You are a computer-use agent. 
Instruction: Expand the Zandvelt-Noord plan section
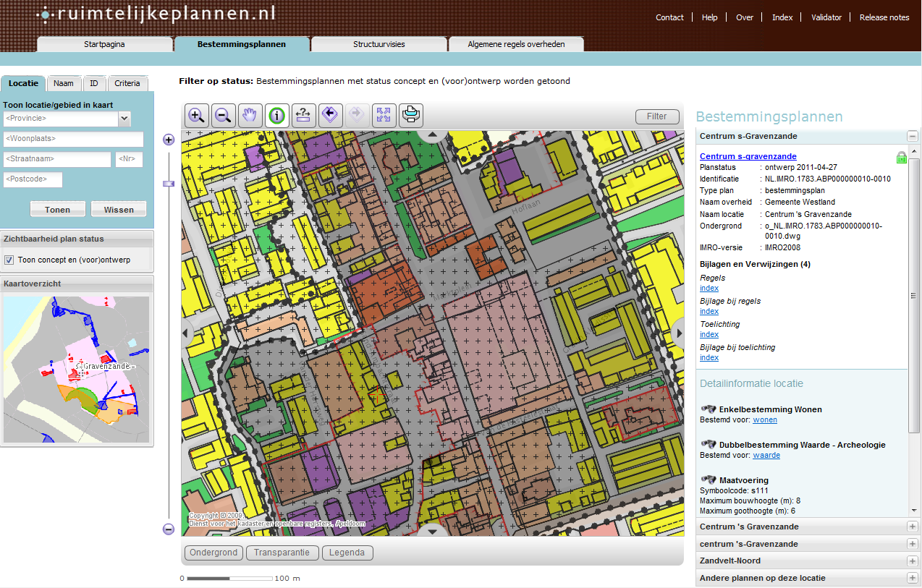(x=912, y=561)
